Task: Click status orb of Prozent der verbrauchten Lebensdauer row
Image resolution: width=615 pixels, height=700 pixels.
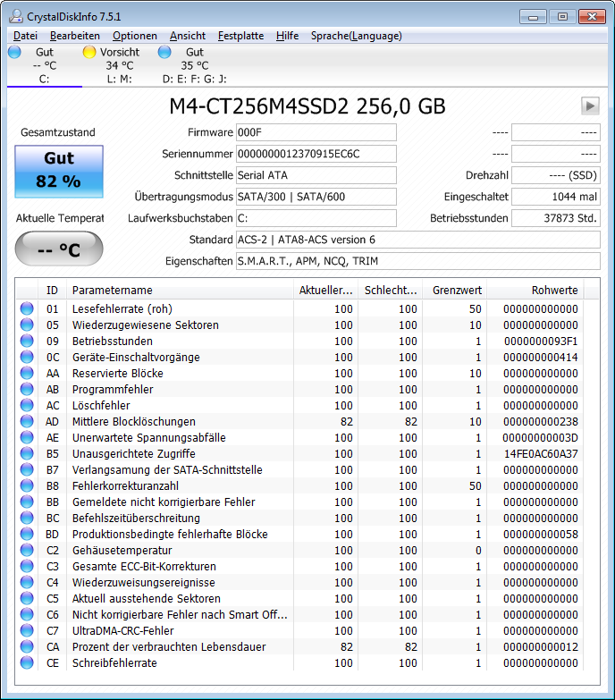Action: 27,646
